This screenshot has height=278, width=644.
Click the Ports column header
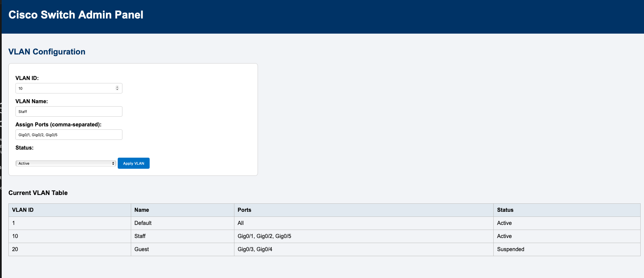pyautogui.click(x=364, y=210)
